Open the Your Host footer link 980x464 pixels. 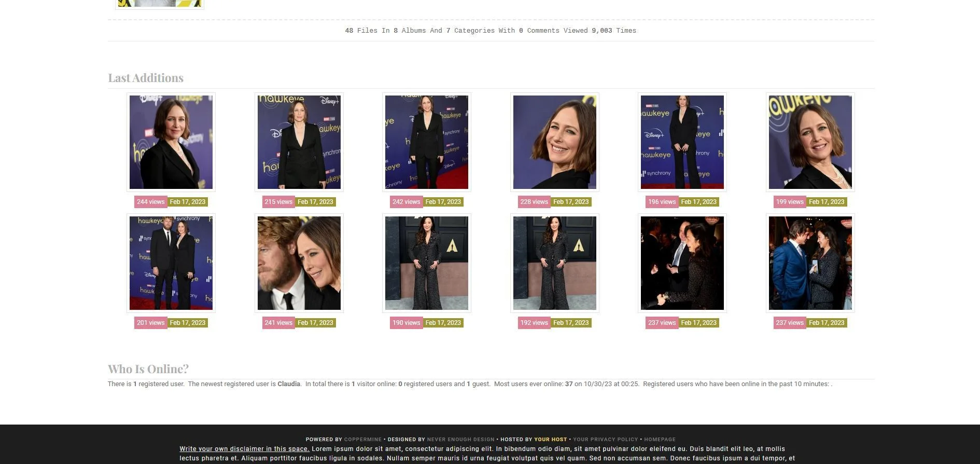pyautogui.click(x=550, y=440)
